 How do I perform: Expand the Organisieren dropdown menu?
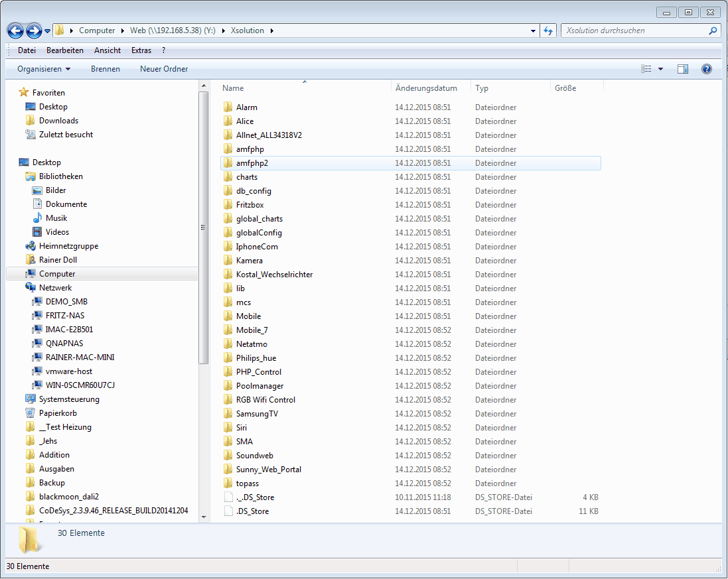pos(44,69)
